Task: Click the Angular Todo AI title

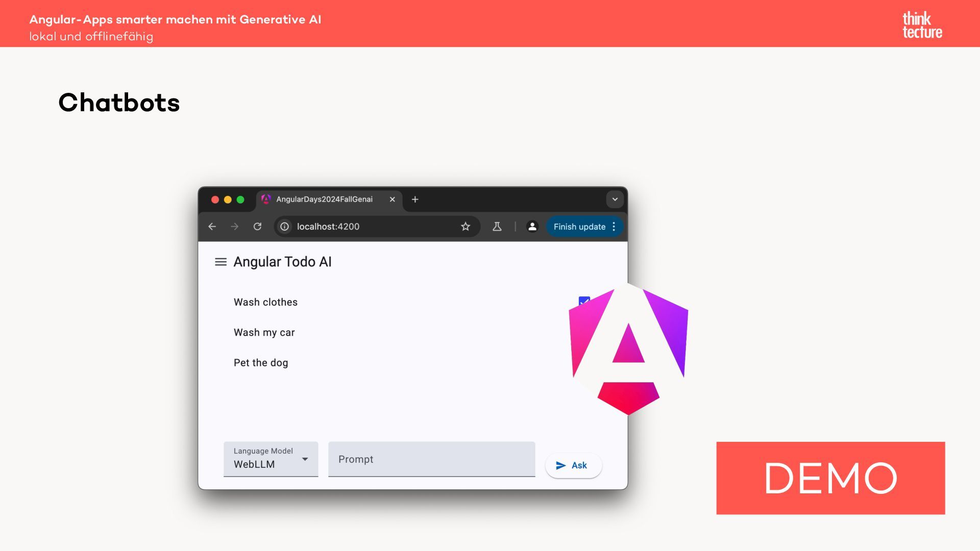Action: (x=283, y=262)
